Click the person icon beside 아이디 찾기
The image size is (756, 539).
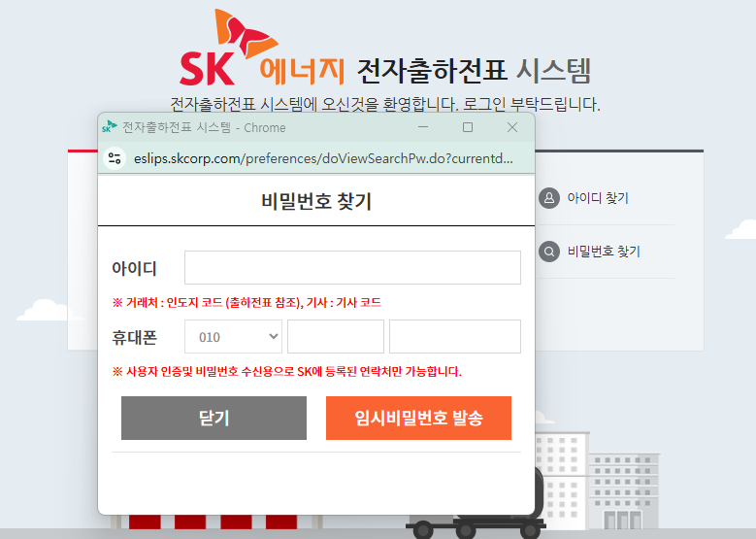(548, 198)
